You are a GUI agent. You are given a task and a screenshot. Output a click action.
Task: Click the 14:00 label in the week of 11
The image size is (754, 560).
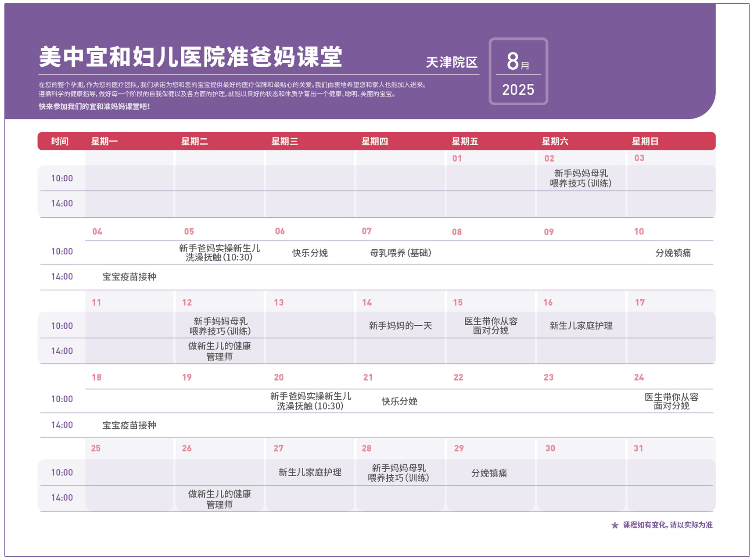62,351
